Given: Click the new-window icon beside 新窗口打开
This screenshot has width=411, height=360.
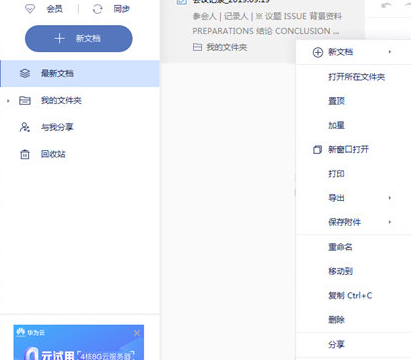Looking at the screenshot, I should click(317, 149).
